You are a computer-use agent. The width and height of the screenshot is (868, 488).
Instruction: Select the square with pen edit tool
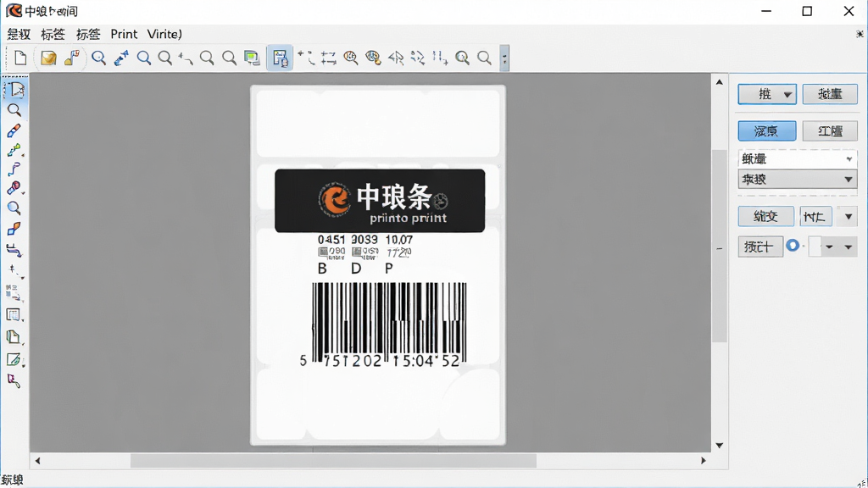click(x=14, y=359)
